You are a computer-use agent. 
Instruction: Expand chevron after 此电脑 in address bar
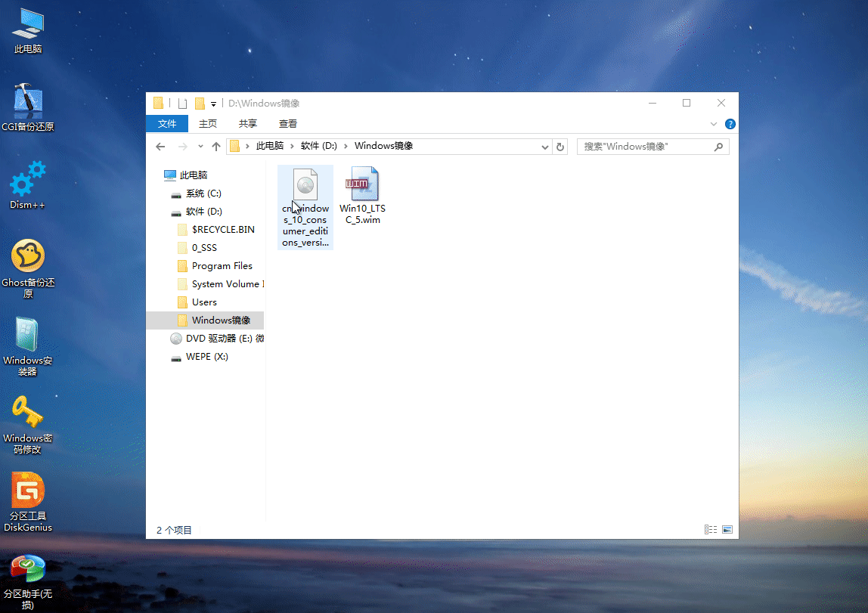click(x=292, y=146)
